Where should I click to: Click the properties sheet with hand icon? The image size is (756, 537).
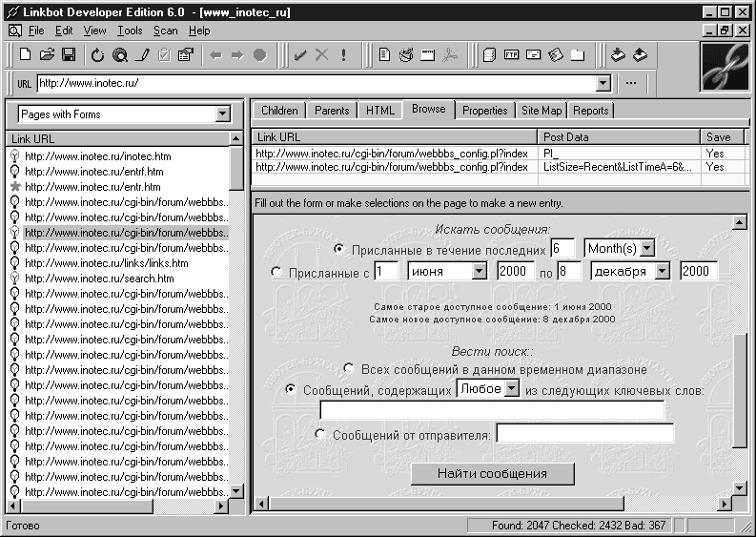[x=186, y=55]
